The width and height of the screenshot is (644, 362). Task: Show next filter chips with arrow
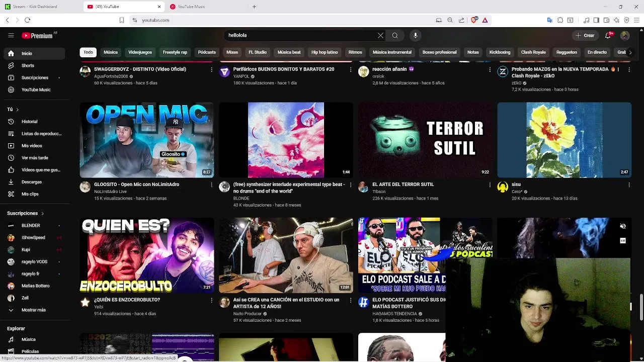(x=630, y=52)
